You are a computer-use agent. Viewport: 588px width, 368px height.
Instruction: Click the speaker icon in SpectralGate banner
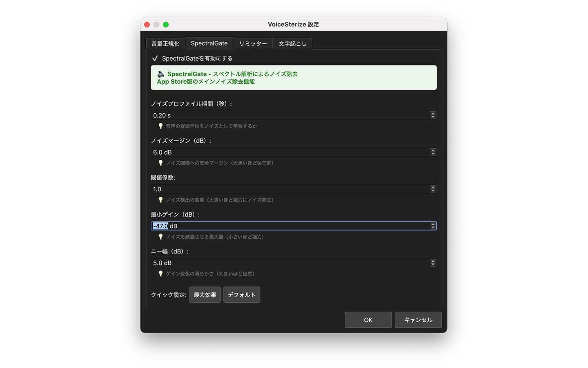click(x=161, y=74)
